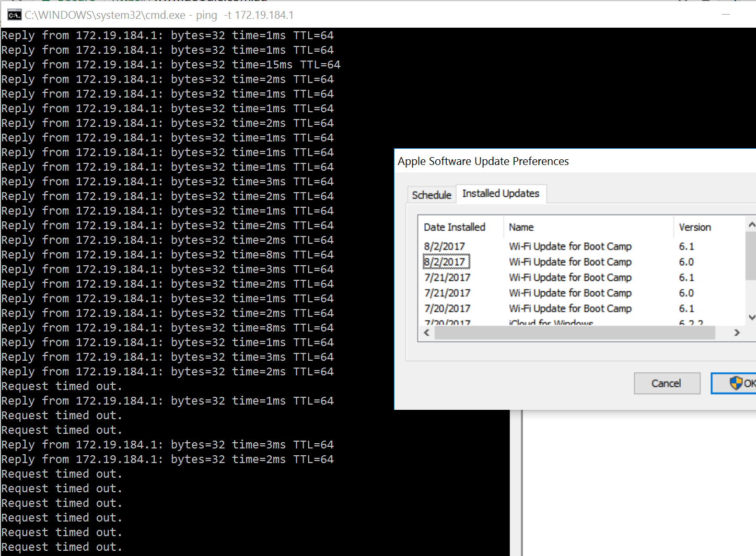Click the Apple Software Update Preferences title

point(483,161)
